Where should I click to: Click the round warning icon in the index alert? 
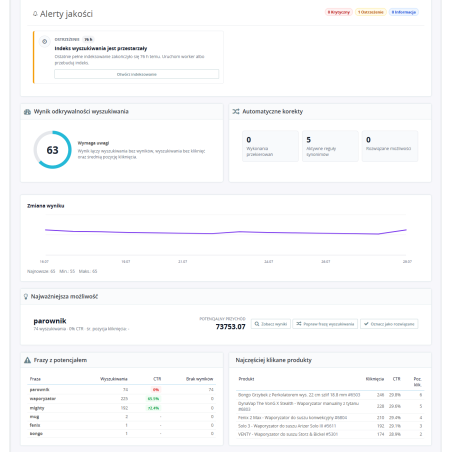44,42
